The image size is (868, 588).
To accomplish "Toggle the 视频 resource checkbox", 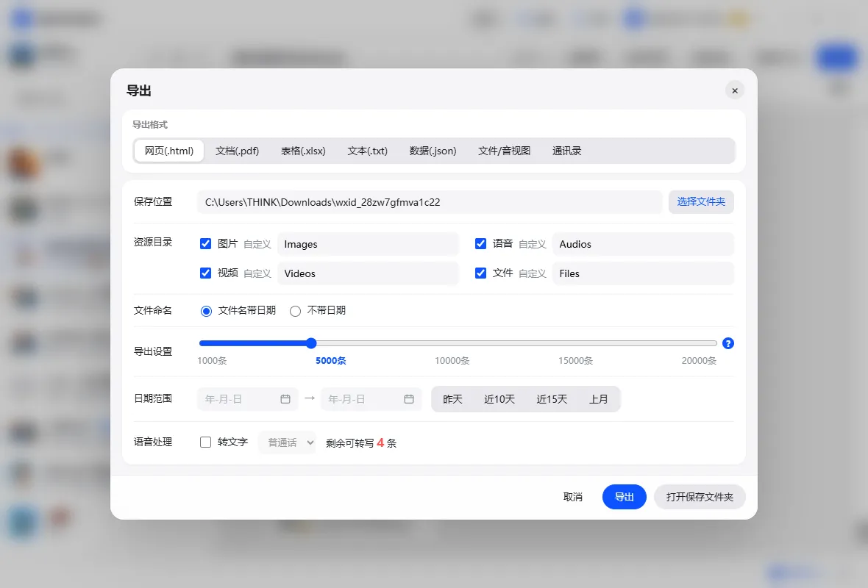I will pyautogui.click(x=205, y=273).
